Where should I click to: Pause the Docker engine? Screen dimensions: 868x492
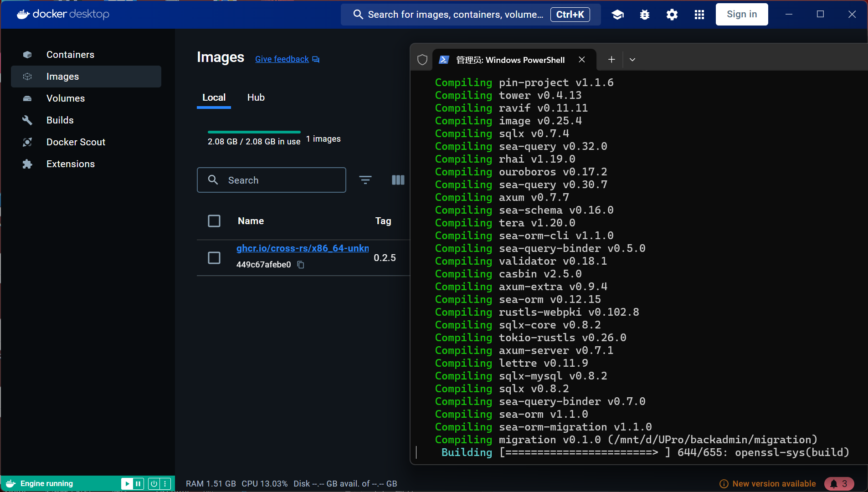[138, 484]
